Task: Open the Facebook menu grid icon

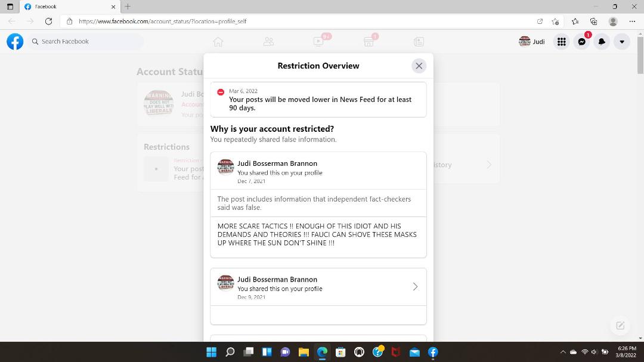Action: point(562,42)
